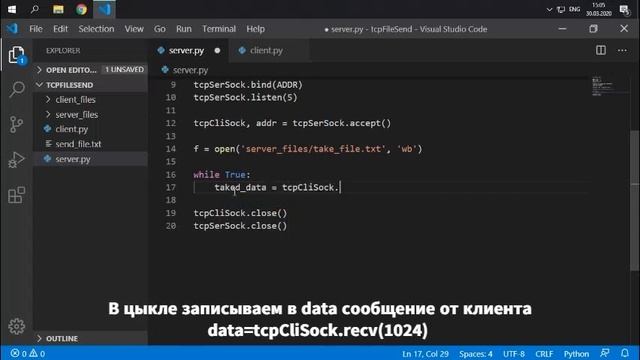Screen dimensions: 640x360
Task: Expand the Outline section
Action: 91,338
